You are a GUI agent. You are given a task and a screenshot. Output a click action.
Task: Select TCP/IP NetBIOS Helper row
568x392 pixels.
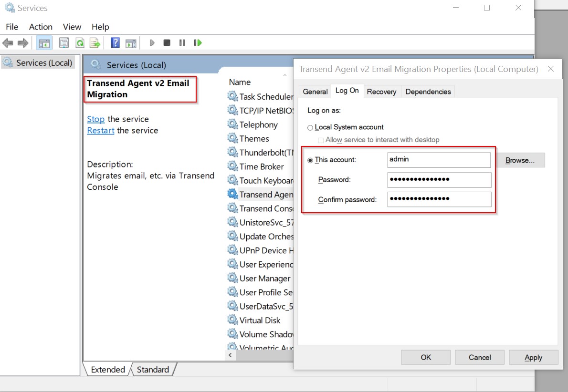coord(260,110)
